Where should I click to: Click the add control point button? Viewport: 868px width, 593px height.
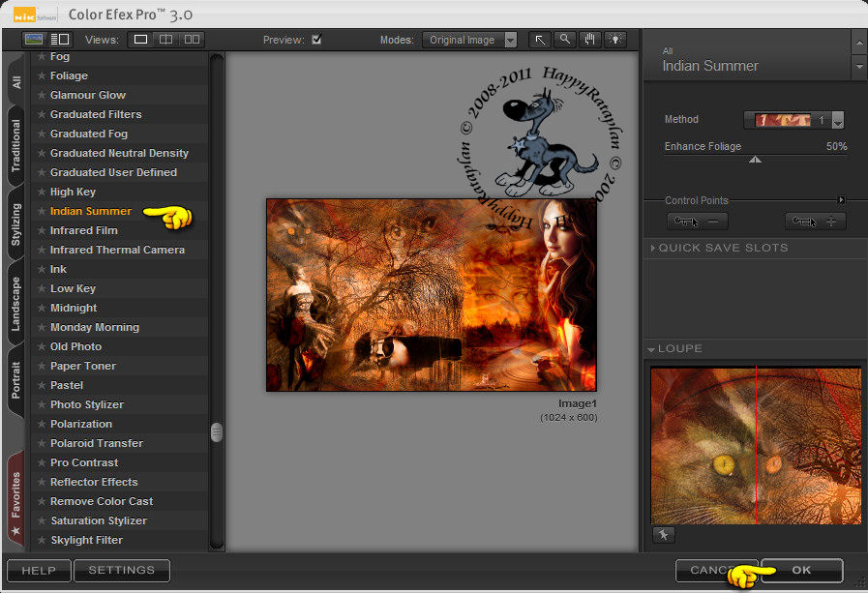pyautogui.click(x=816, y=222)
